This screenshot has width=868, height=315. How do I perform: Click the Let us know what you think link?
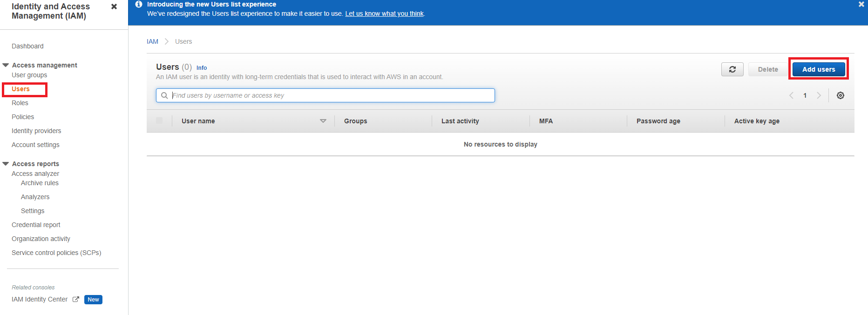(384, 13)
